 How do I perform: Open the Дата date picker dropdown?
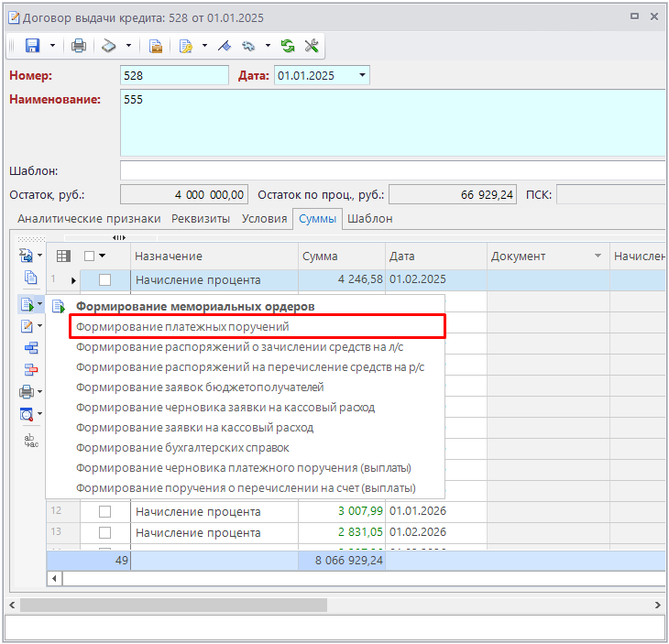click(362, 76)
